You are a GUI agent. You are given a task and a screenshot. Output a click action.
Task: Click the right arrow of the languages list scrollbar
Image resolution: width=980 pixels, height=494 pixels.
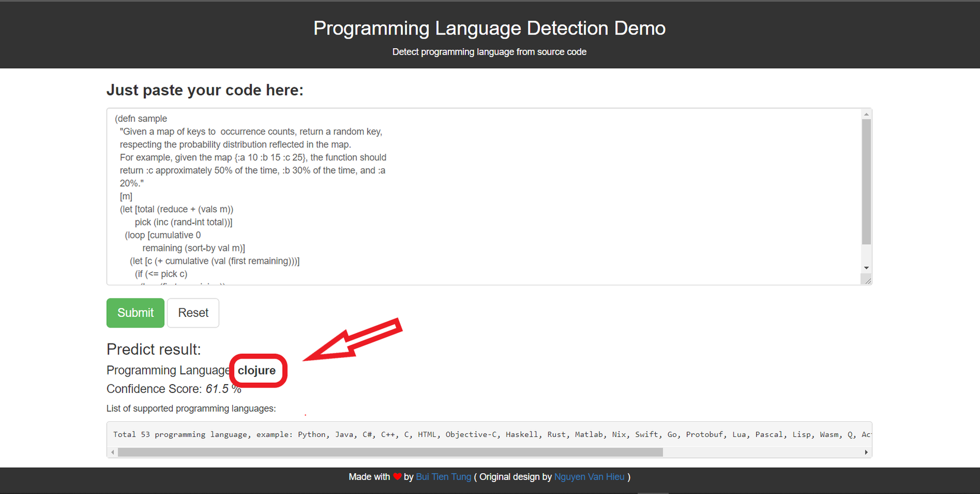click(x=866, y=452)
